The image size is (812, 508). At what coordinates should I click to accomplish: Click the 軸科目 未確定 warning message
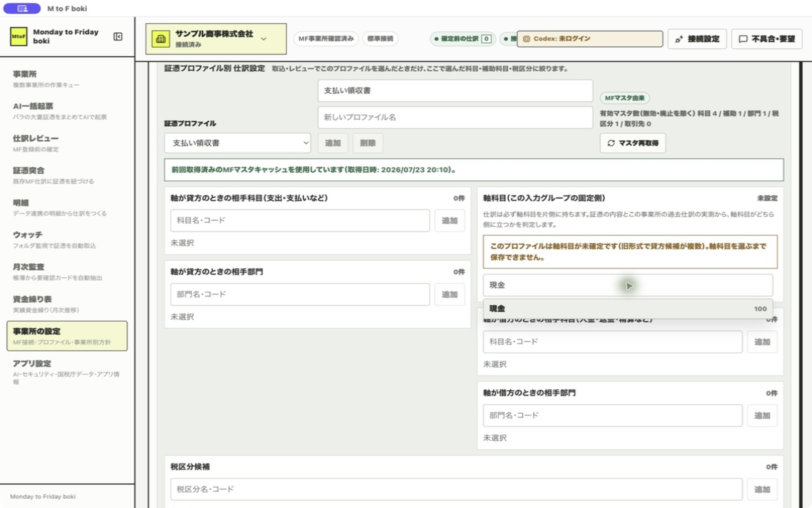click(630, 252)
